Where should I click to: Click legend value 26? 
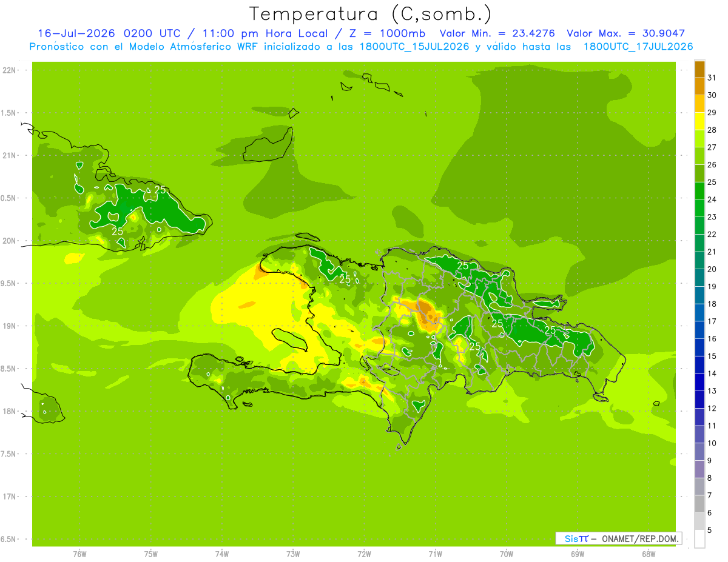point(712,165)
